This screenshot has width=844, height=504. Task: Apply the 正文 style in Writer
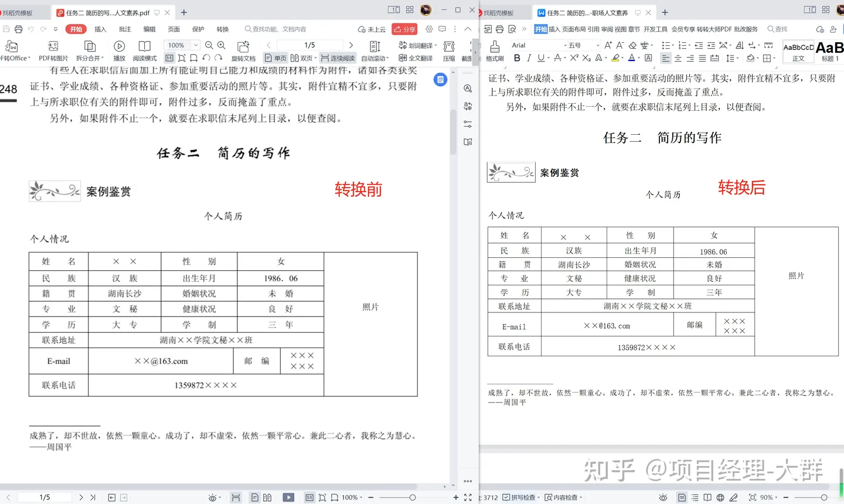click(x=798, y=51)
